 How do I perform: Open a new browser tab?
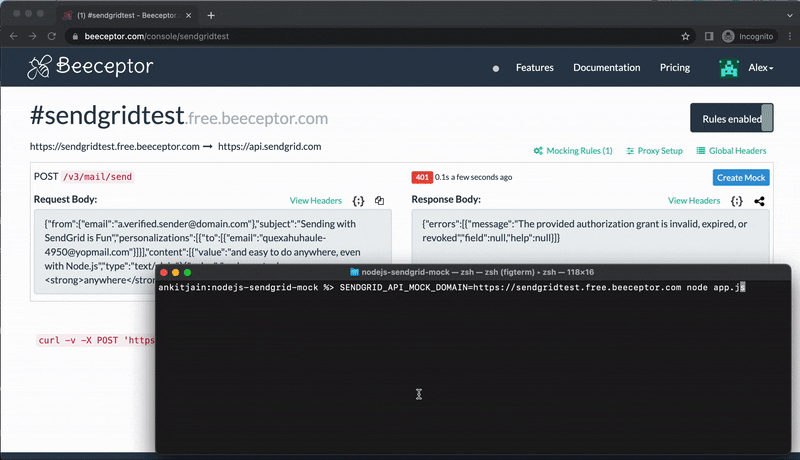[211, 15]
